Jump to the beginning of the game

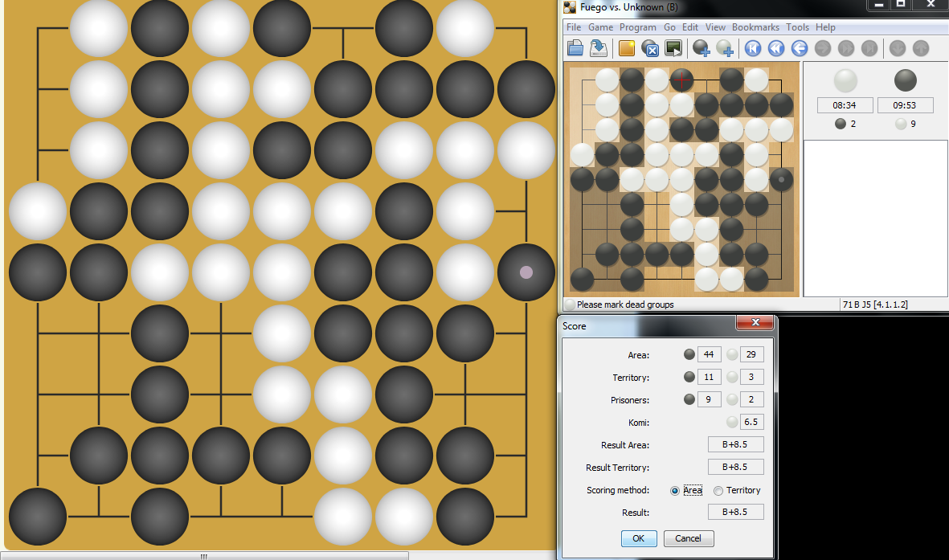click(753, 48)
